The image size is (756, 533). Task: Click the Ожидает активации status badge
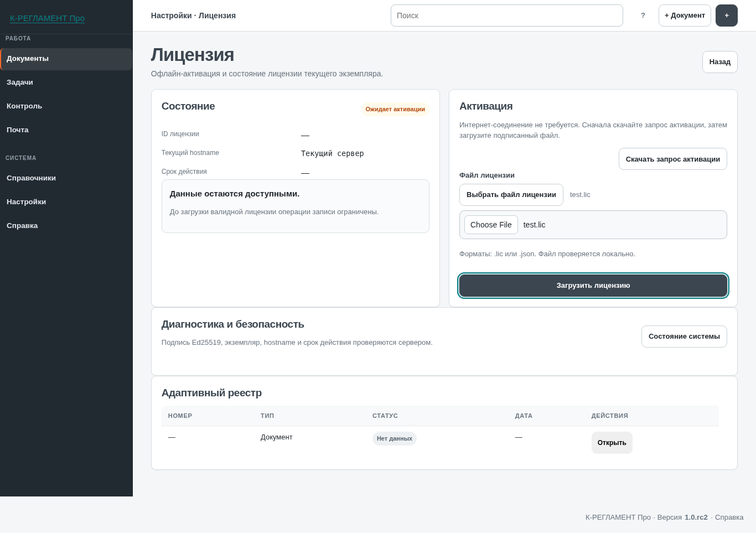point(395,110)
